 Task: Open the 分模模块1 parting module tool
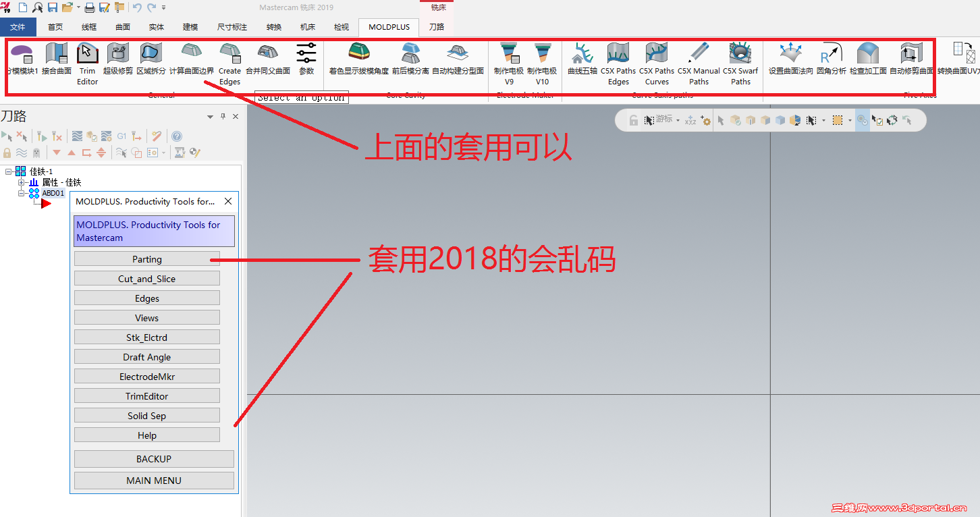pos(22,59)
